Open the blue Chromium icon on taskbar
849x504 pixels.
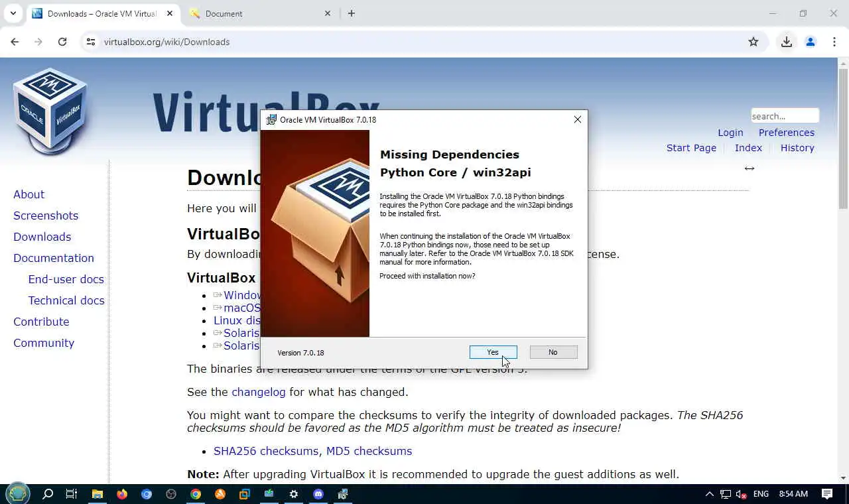coord(147,494)
